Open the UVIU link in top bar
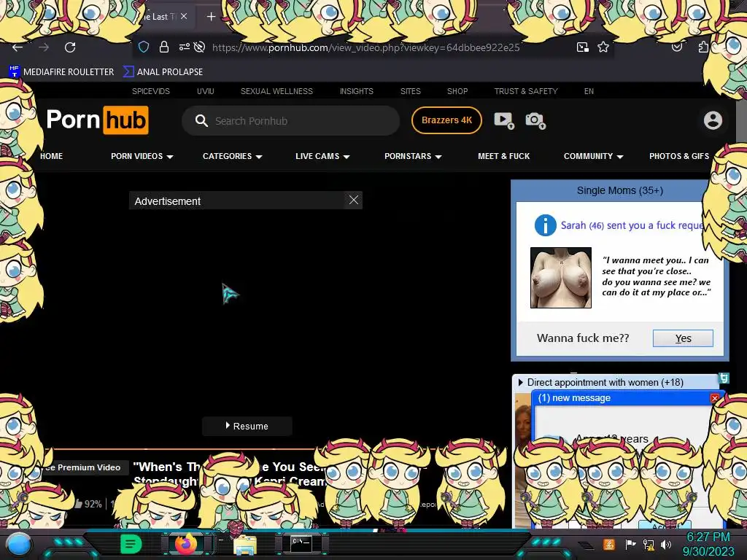Screen dimensions: 747x560 (x=205, y=91)
